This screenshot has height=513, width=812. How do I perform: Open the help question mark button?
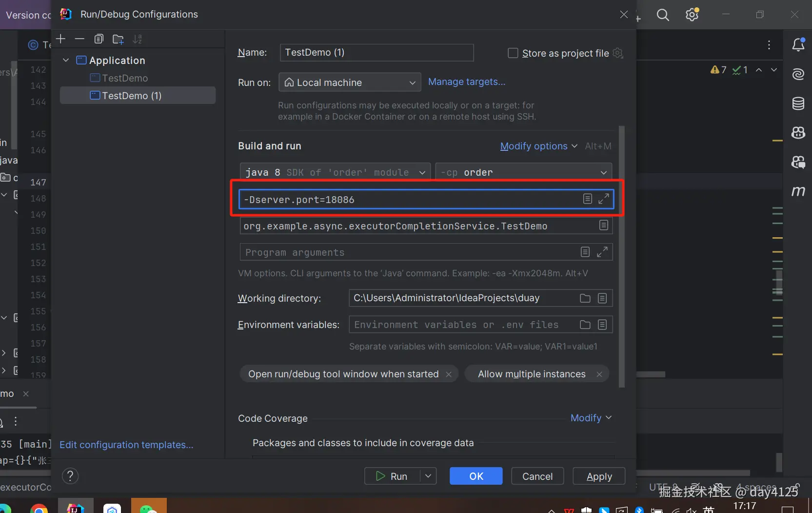point(70,476)
